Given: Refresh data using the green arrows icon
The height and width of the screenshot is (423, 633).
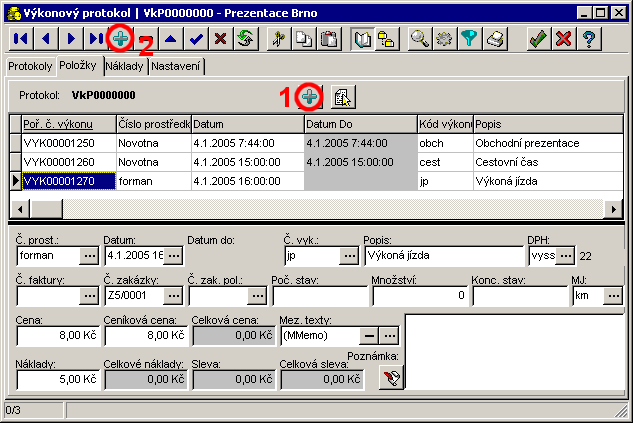Looking at the screenshot, I should [242, 39].
